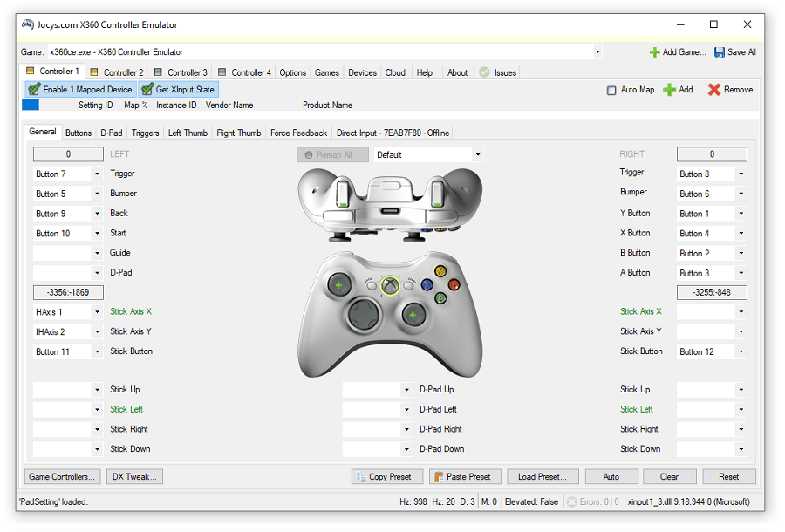This screenshot has height=532, width=785.
Task: Click the Auto button
Action: (611, 477)
